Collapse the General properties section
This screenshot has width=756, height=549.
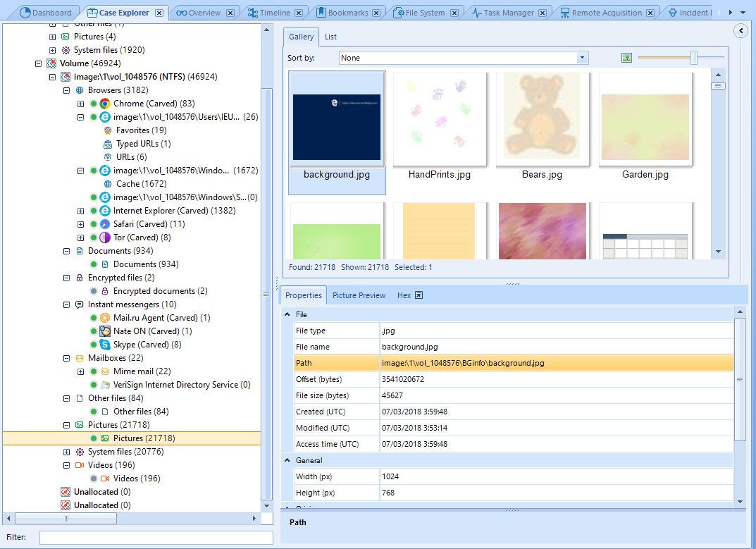(287, 460)
